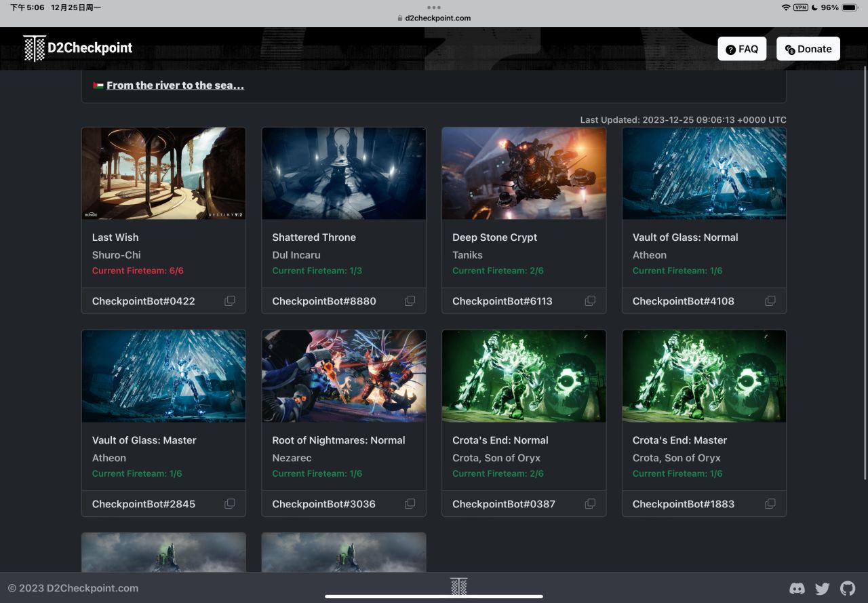Click the 'Vault of Glass: Normal' title

click(x=685, y=237)
